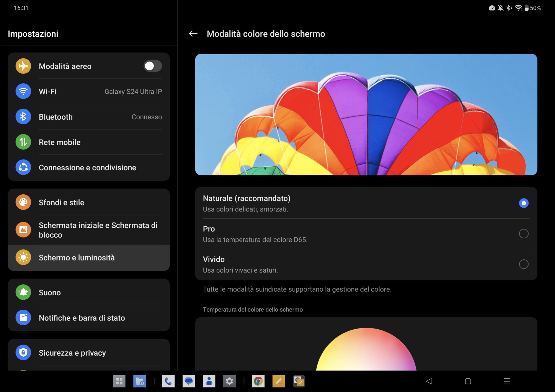Pick a tone on the color temperature wheel
Screen dimensions: 555x392
(x=366, y=353)
